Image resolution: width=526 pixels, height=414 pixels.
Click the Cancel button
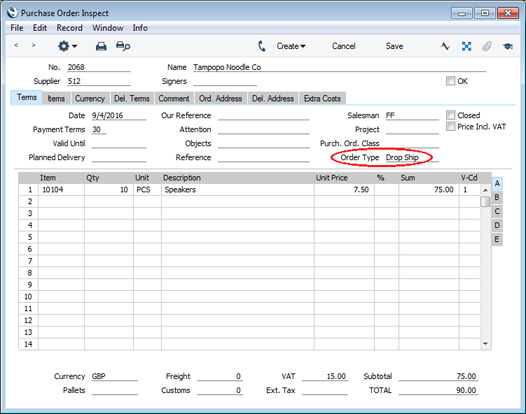point(344,46)
